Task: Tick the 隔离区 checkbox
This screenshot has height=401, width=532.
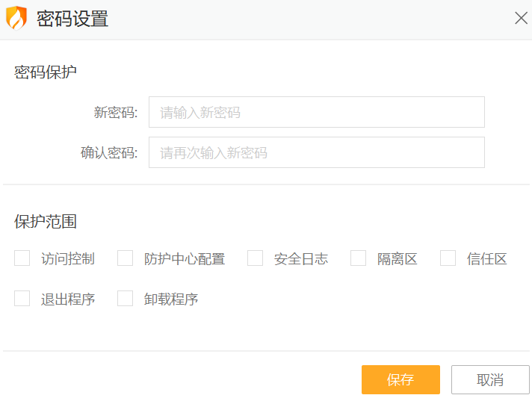Action: click(359, 258)
